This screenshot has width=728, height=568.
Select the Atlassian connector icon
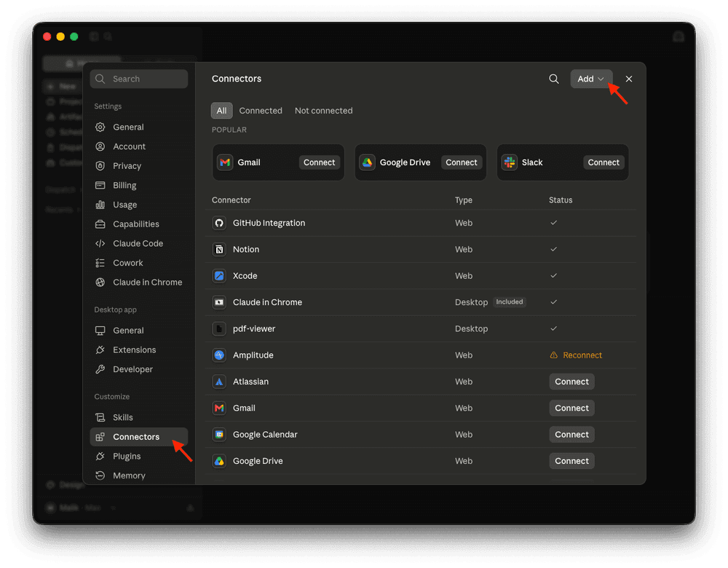point(219,382)
